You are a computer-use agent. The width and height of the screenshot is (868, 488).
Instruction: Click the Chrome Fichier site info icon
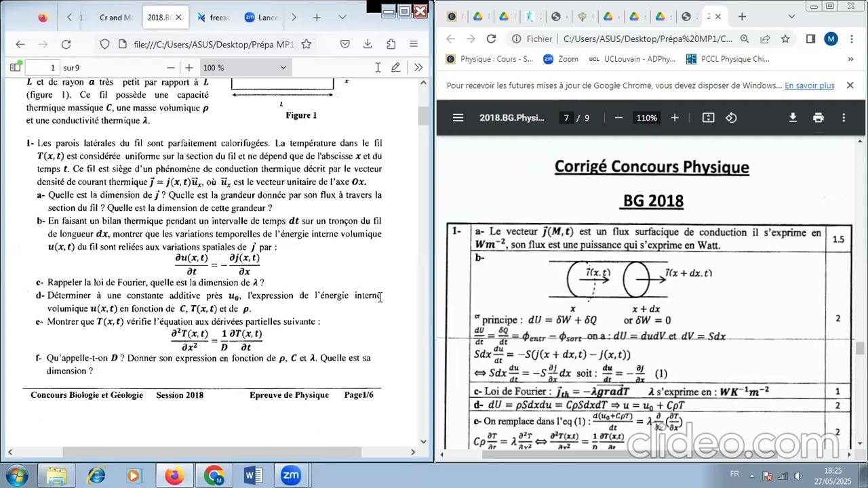(x=517, y=39)
